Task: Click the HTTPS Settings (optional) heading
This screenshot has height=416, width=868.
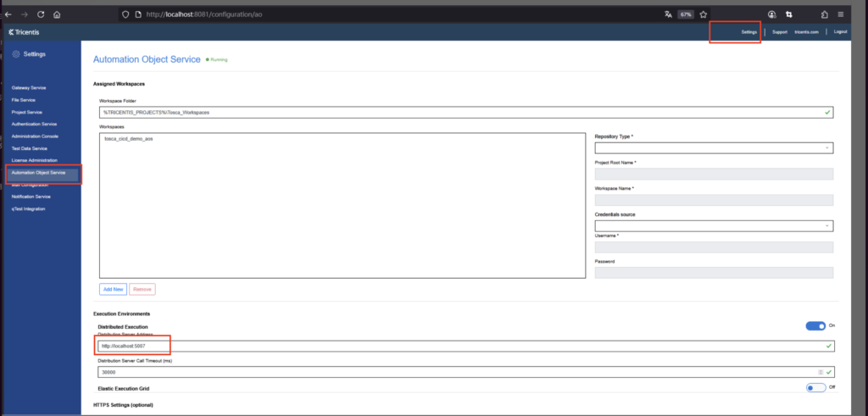Action: pyautogui.click(x=123, y=406)
